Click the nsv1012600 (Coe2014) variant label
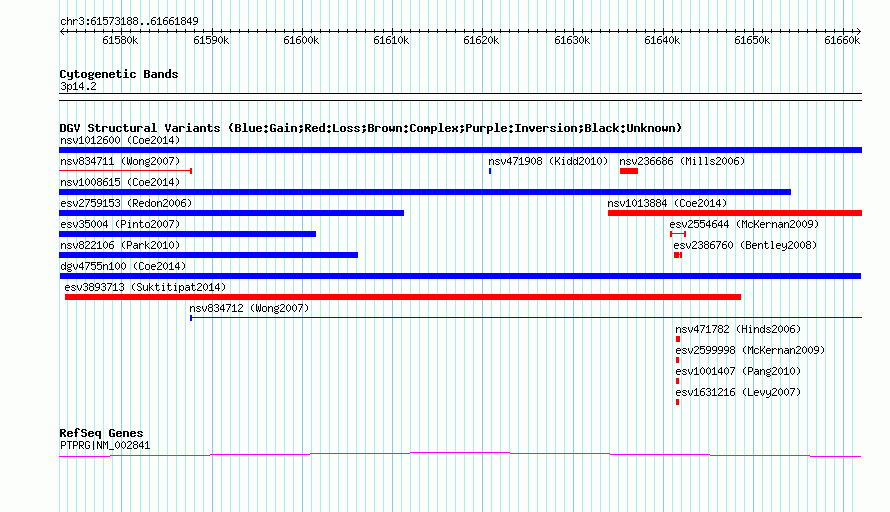 (120, 140)
